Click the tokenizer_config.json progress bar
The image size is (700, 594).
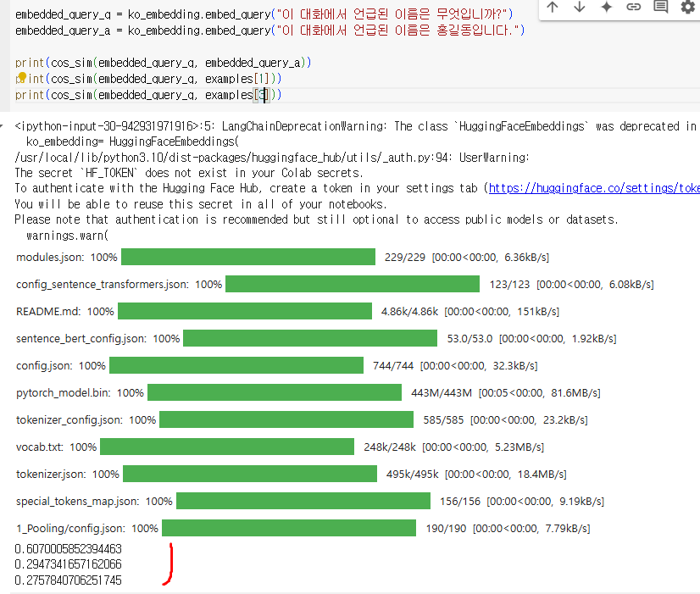[x=286, y=420]
